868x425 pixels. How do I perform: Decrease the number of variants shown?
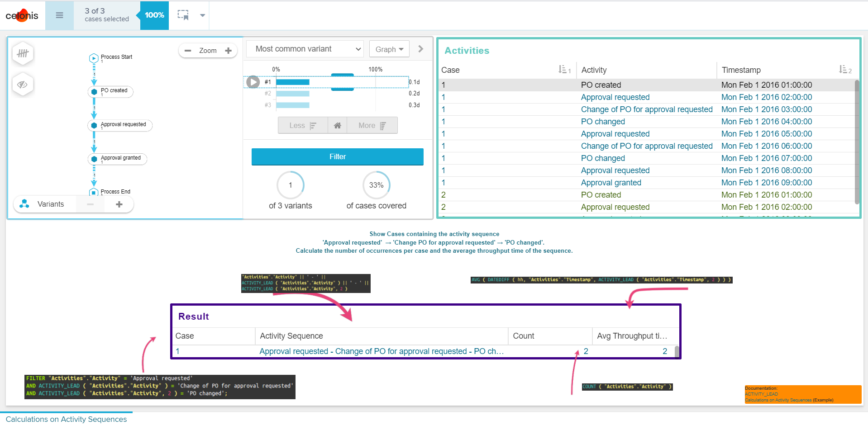point(90,204)
